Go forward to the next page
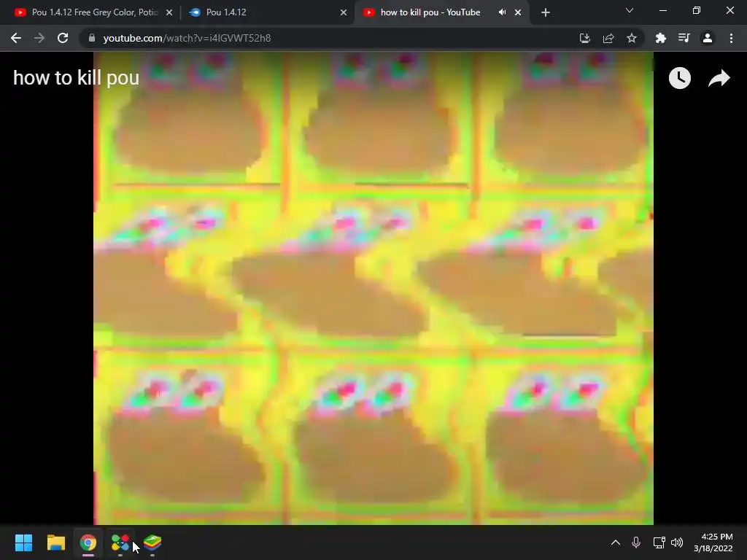The height and width of the screenshot is (560, 747). (x=39, y=38)
